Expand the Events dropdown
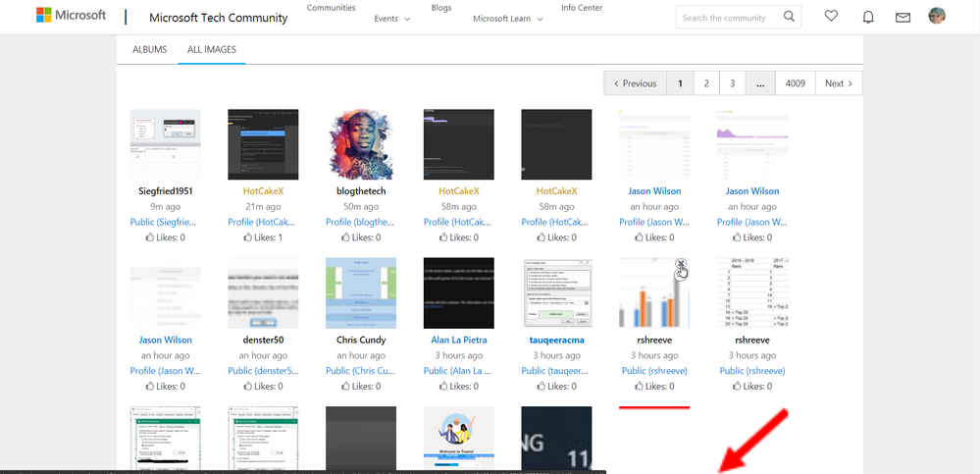Image resolution: width=980 pixels, height=474 pixels. coord(392,19)
